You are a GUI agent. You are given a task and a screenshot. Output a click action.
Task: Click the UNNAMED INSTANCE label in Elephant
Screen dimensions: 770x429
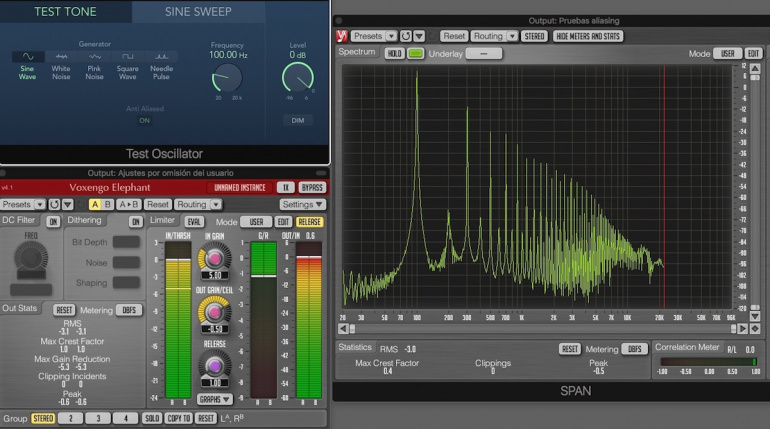(x=240, y=188)
